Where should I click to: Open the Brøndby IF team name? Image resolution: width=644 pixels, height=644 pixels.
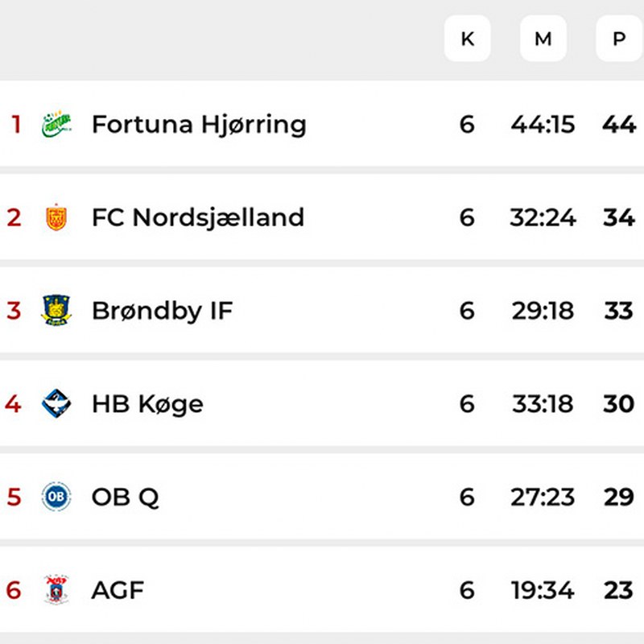162,311
